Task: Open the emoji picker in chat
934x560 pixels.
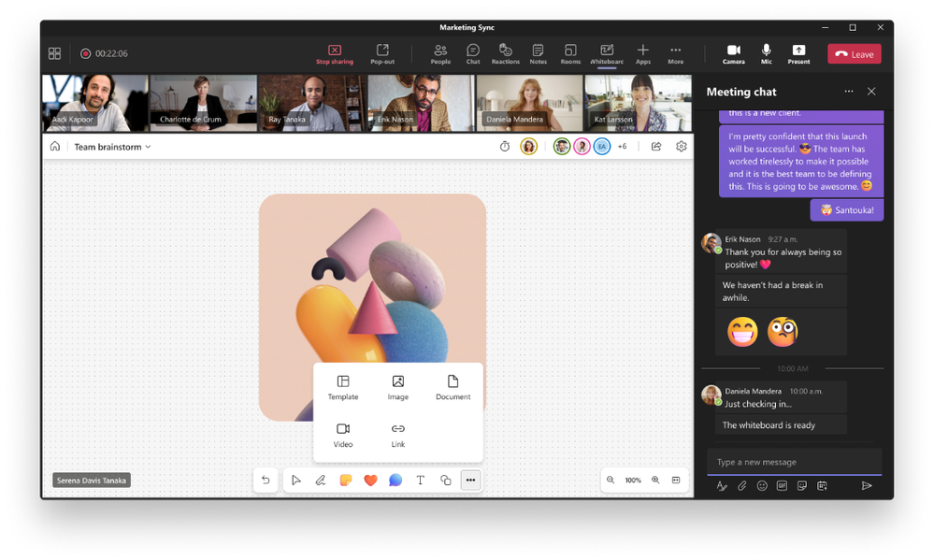Action: (x=762, y=486)
